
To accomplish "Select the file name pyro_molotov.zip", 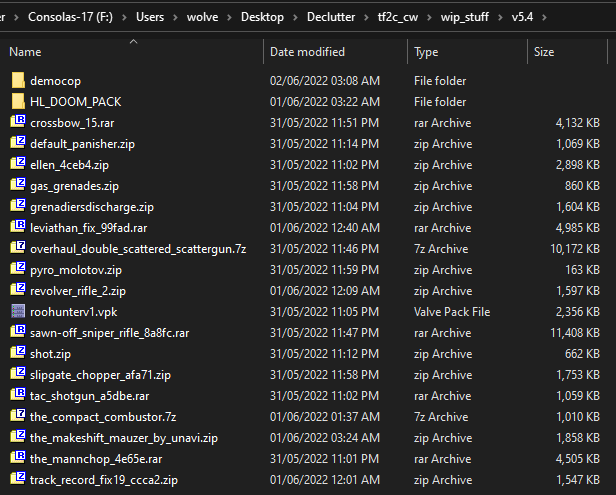I will point(76,270).
